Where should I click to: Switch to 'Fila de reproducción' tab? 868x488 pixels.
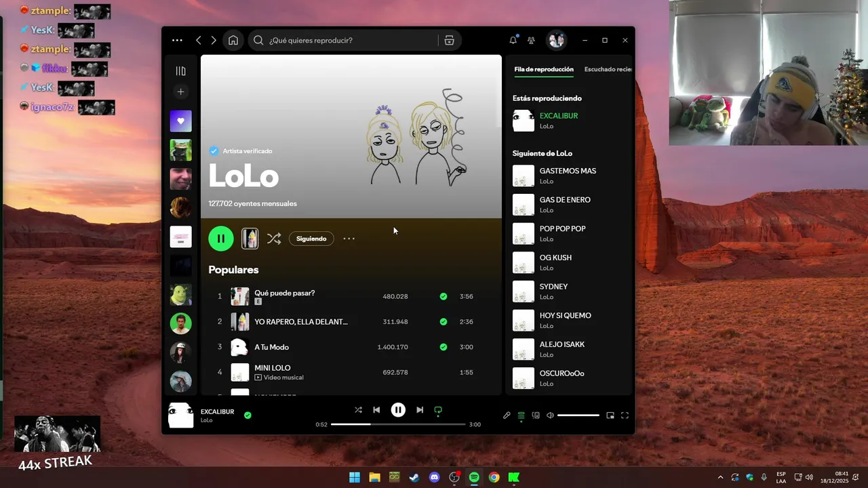pyautogui.click(x=544, y=69)
